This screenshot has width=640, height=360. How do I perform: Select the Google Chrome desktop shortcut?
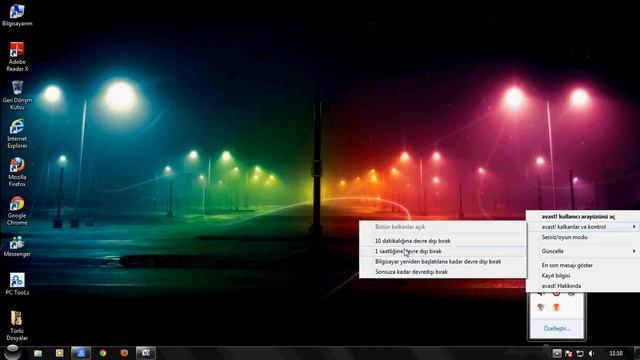pyautogui.click(x=17, y=211)
